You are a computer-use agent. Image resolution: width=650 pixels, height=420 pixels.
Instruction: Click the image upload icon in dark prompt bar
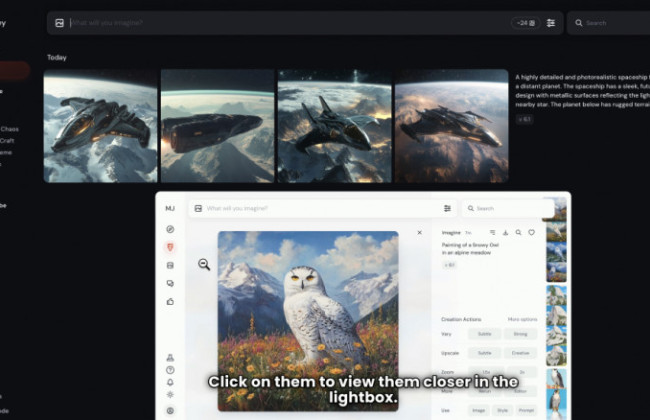[x=59, y=22]
